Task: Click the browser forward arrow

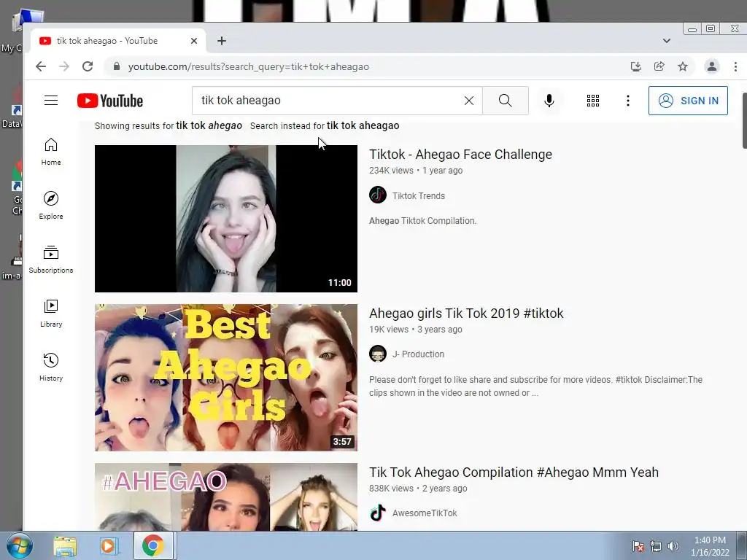Action: 64,66
